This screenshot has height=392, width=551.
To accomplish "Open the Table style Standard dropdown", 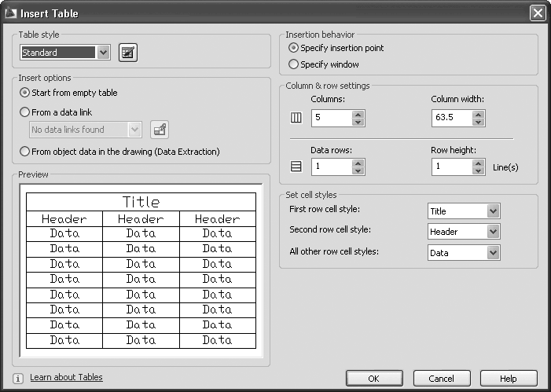I will (x=104, y=53).
